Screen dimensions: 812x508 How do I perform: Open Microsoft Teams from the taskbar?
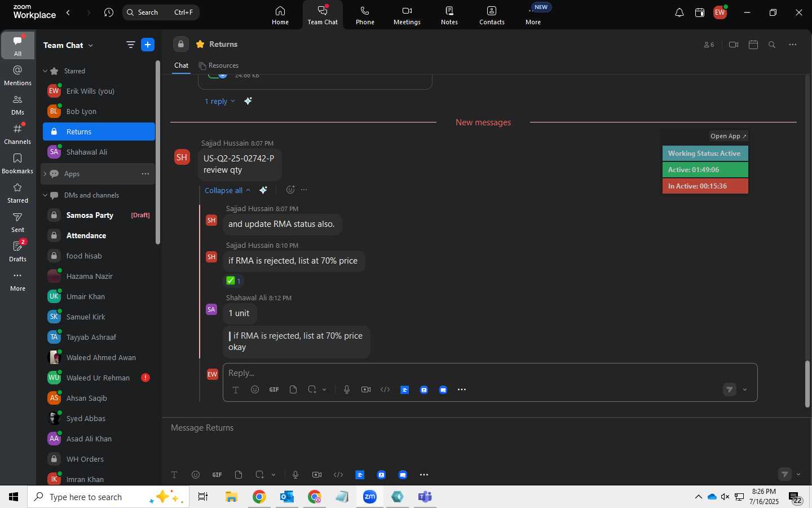coord(425,497)
